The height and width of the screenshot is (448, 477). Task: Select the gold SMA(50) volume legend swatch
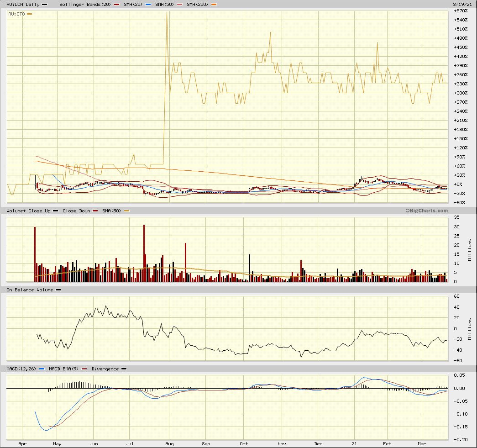coord(126,211)
